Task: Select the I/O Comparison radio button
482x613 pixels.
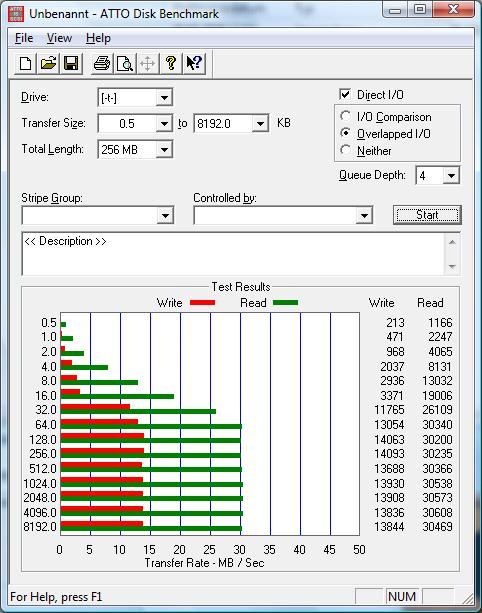Action: (345, 116)
